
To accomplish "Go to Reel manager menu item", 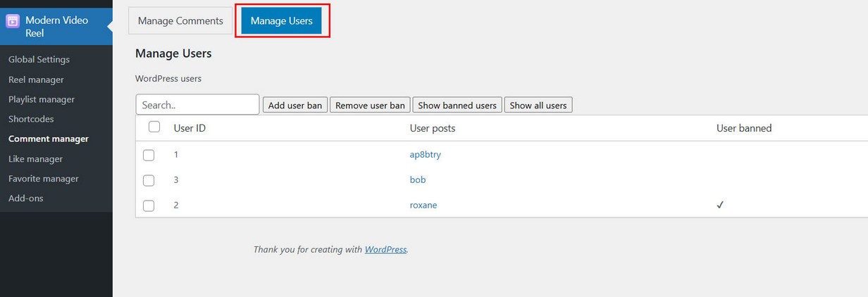I will (36, 80).
